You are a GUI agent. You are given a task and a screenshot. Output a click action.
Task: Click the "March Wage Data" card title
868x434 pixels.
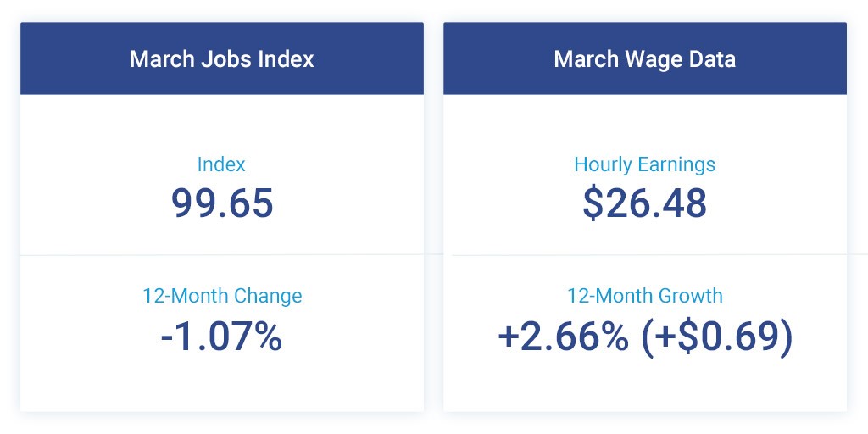coord(644,59)
